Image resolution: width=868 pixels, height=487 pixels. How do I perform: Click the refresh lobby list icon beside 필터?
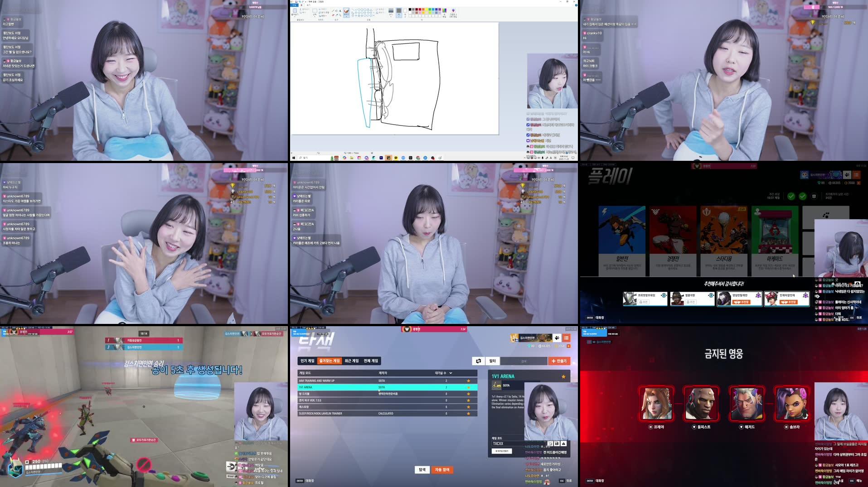tap(478, 361)
